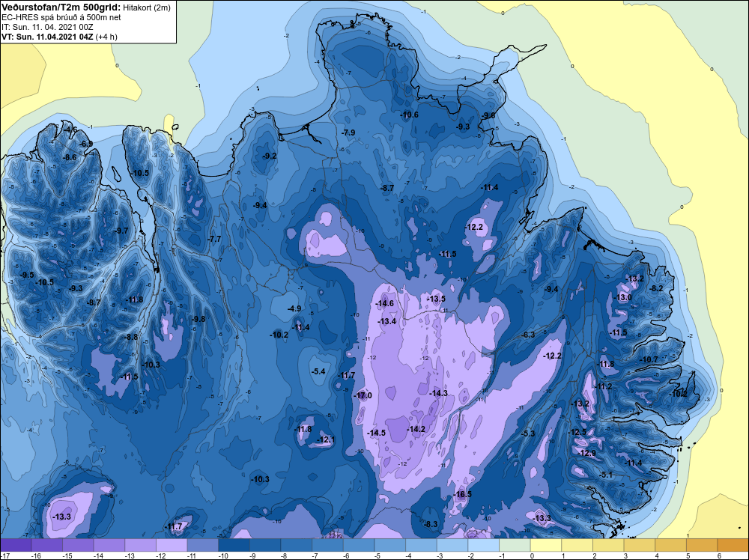Click the -9.8 temperature value

198,319
